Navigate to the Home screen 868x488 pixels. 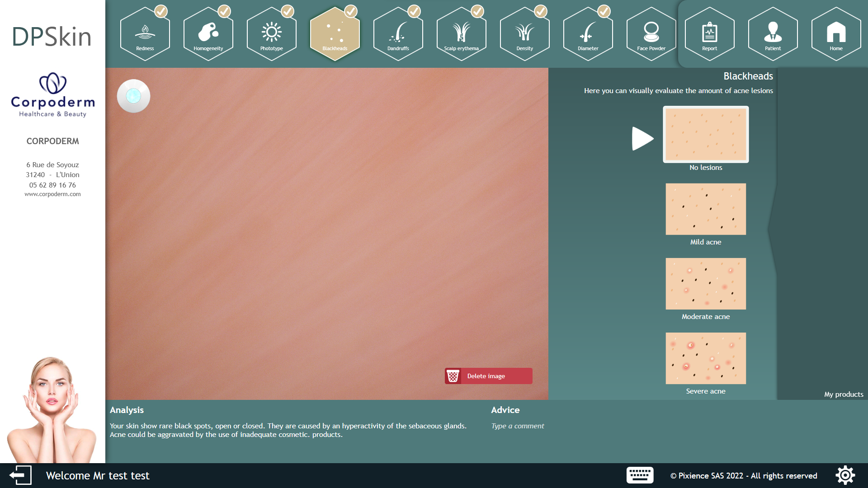[836, 34]
